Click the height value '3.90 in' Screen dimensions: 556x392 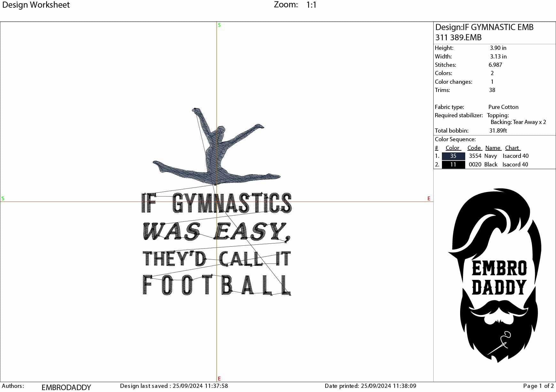tap(498, 48)
